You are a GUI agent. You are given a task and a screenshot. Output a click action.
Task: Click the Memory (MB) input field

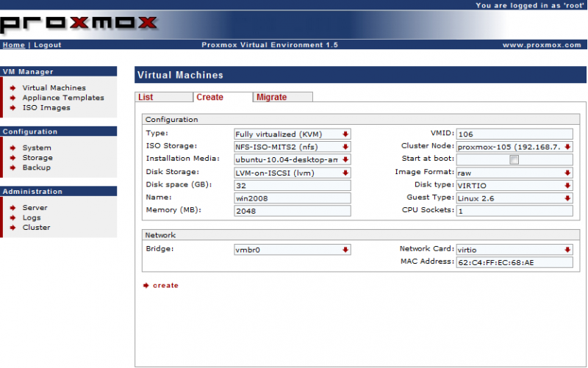pyautogui.click(x=292, y=211)
